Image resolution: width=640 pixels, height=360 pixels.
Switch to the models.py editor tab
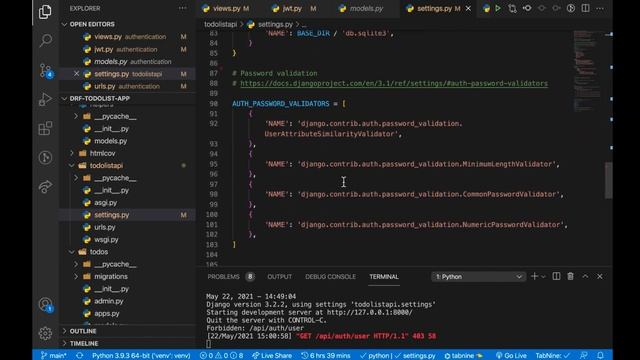click(366, 8)
